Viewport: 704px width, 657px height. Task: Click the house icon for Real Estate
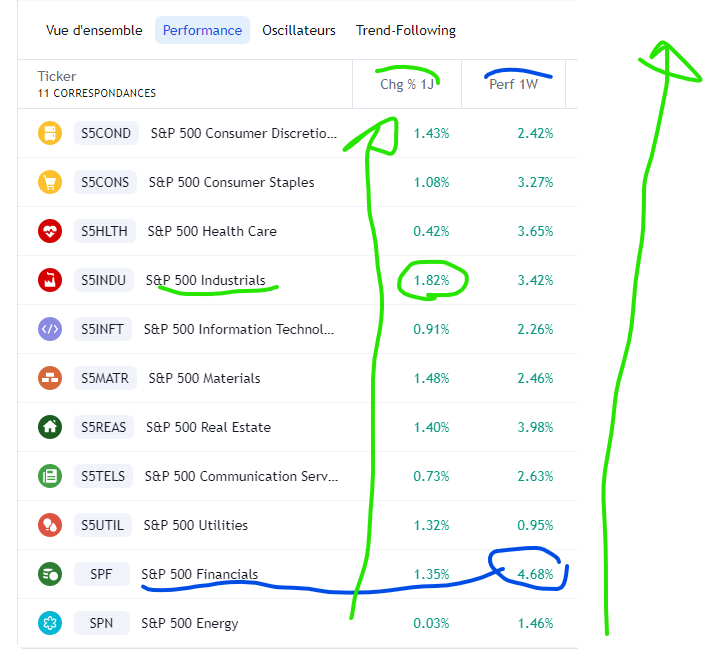click(50, 427)
